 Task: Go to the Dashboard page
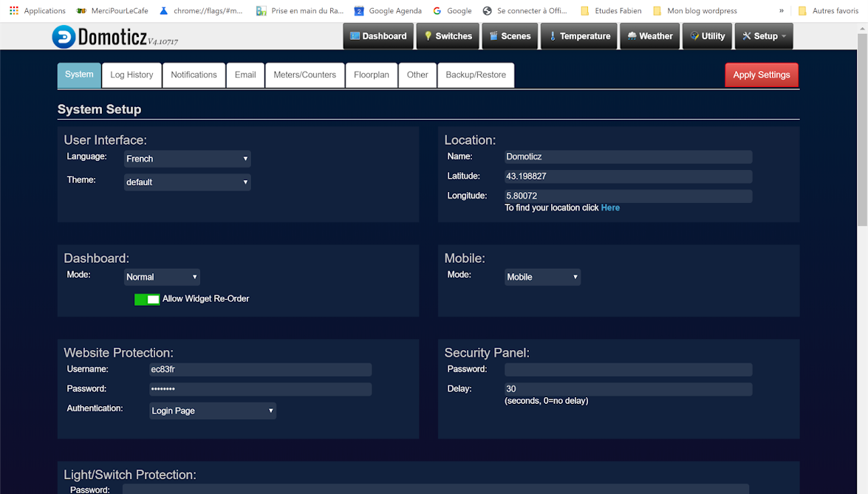coord(378,36)
